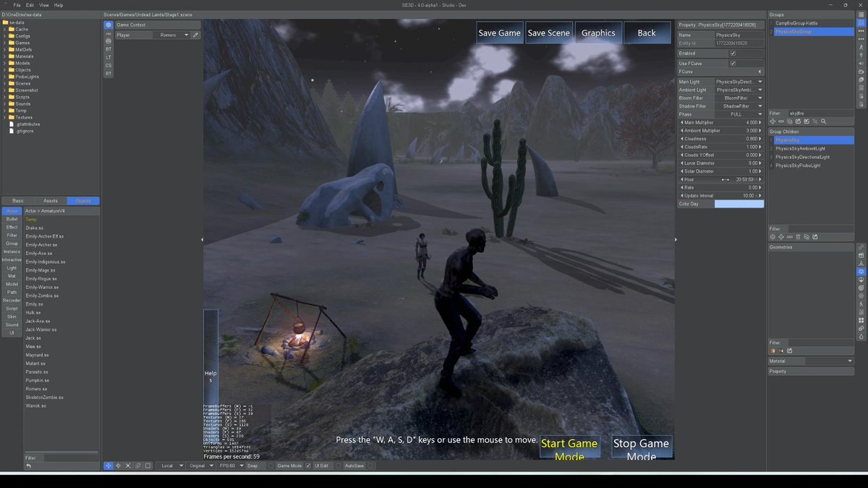Image resolution: width=868 pixels, height=488 pixels.
Task: Select PhysicsSkyAmbientLight in Group Children
Action: [814, 148]
